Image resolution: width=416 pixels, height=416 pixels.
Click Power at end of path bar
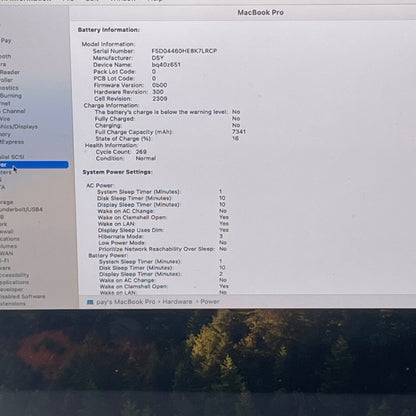tap(210, 302)
